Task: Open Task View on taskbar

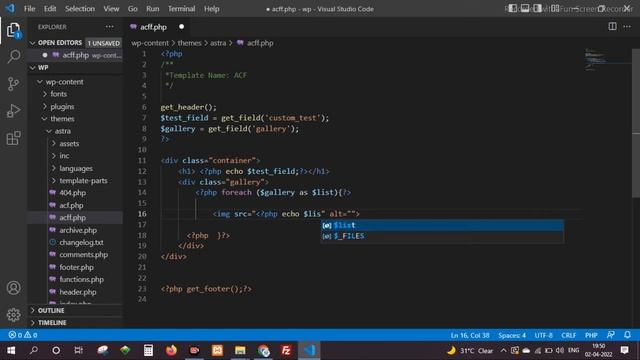Action: pyautogui.click(x=78, y=351)
